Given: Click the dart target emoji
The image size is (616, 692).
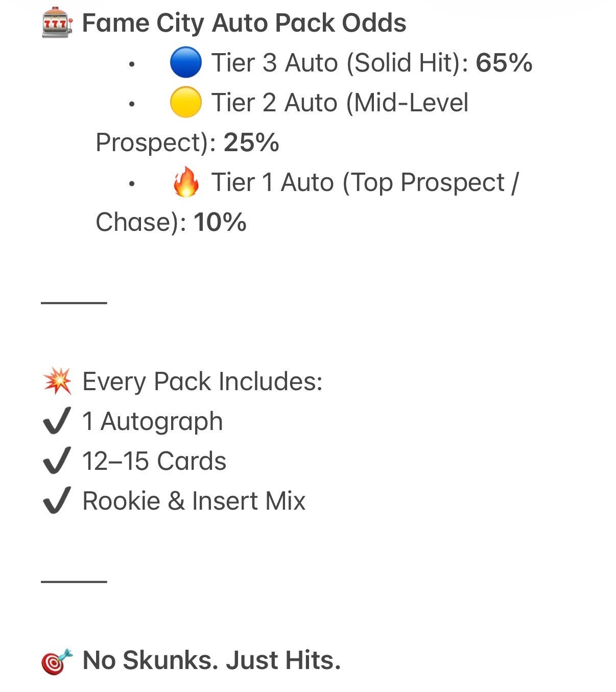Looking at the screenshot, I should [x=57, y=661].
